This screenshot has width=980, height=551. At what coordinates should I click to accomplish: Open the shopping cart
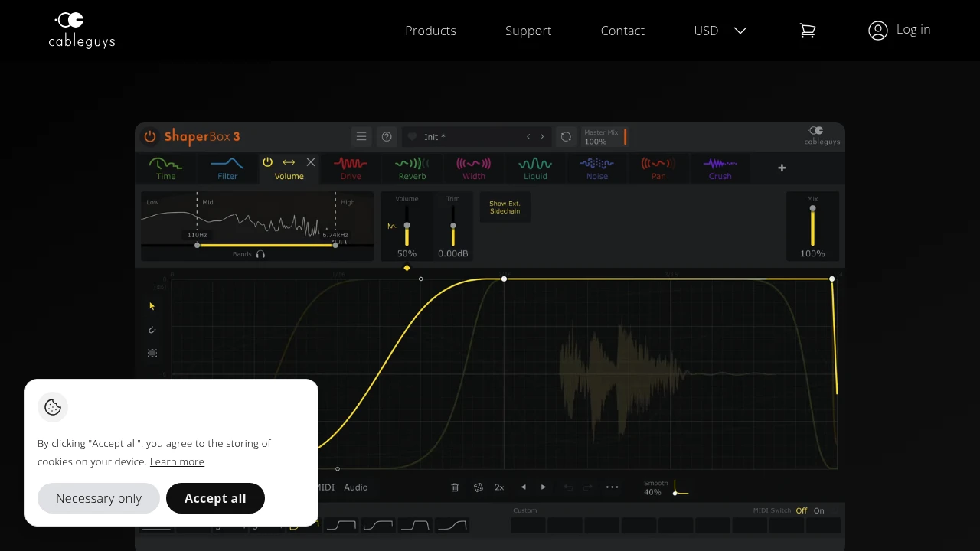[808, 31]
